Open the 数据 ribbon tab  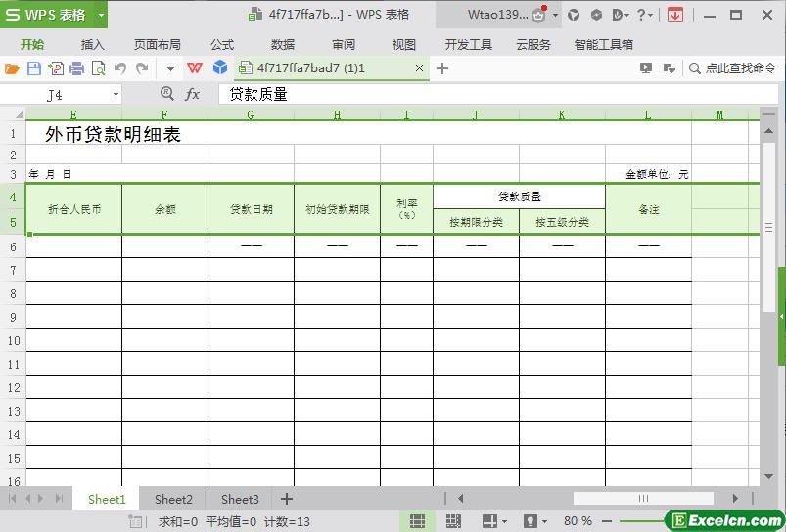point(283,45)
